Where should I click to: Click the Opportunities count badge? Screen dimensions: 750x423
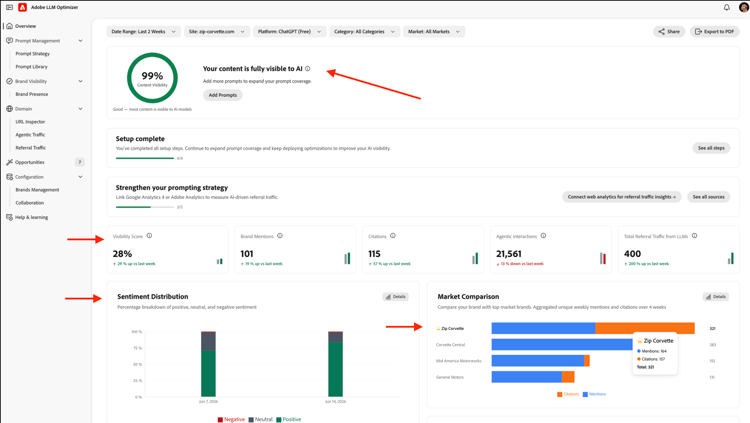tap(80, 162)
